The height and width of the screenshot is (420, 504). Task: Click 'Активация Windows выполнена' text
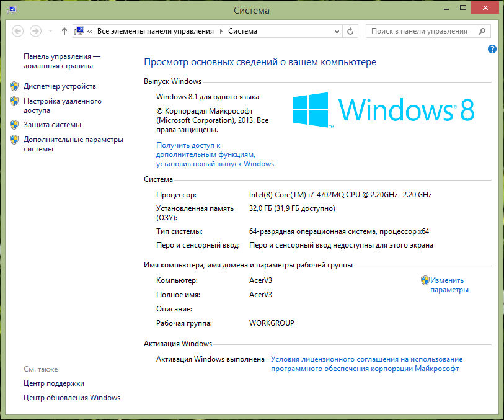coord(210,359)
